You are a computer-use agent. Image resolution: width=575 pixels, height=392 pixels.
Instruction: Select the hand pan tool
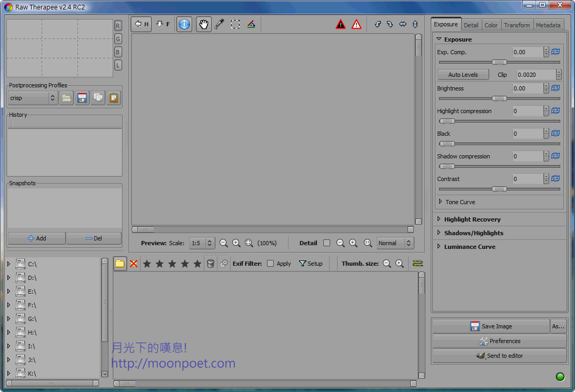(x=204, y=24)
